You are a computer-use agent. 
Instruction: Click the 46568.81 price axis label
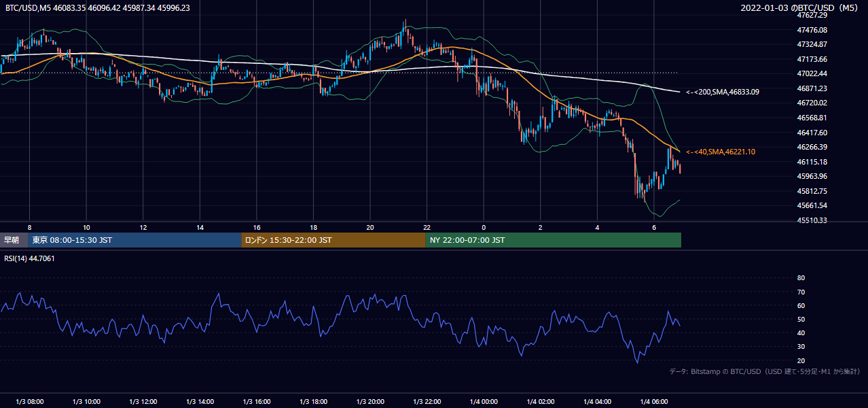tap(812, 118)
